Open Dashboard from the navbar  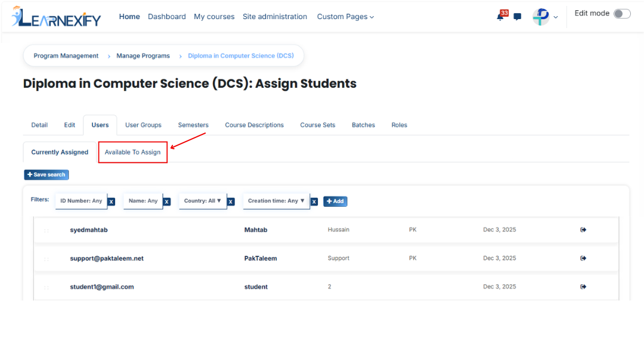(167, 17)
